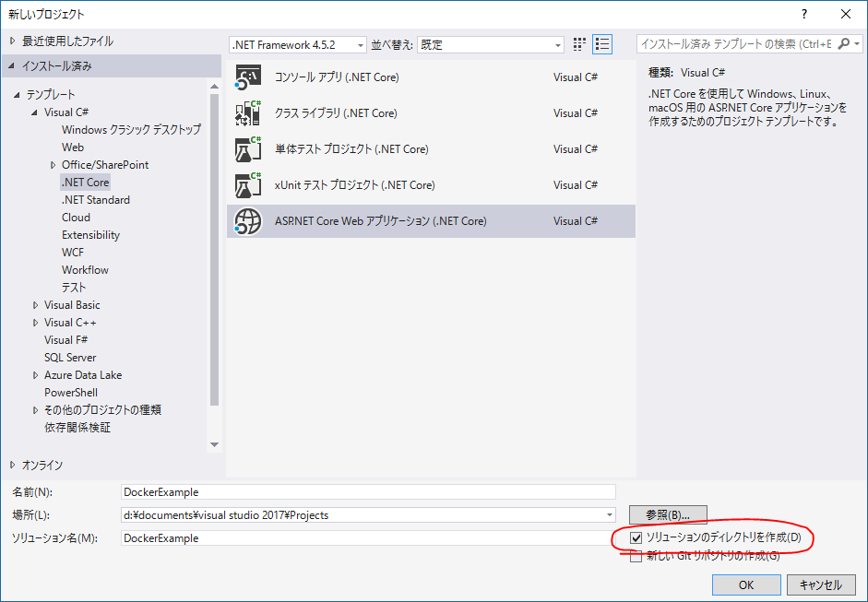The width and height of the screenshot is (868, 602).
Task: Expand the Office/SharePoint tree node
Action: (x=54, y=165)
